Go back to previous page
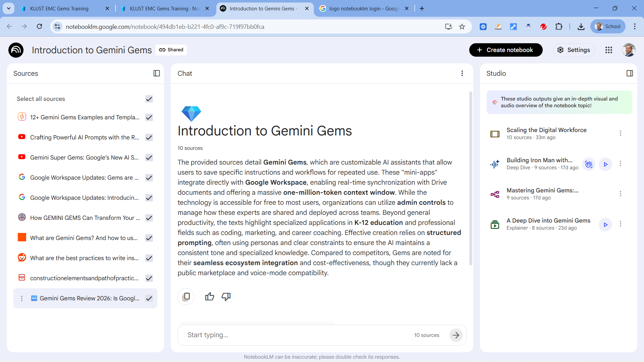The width and height of the screenshot is (644, 362). tap(9, 26)
